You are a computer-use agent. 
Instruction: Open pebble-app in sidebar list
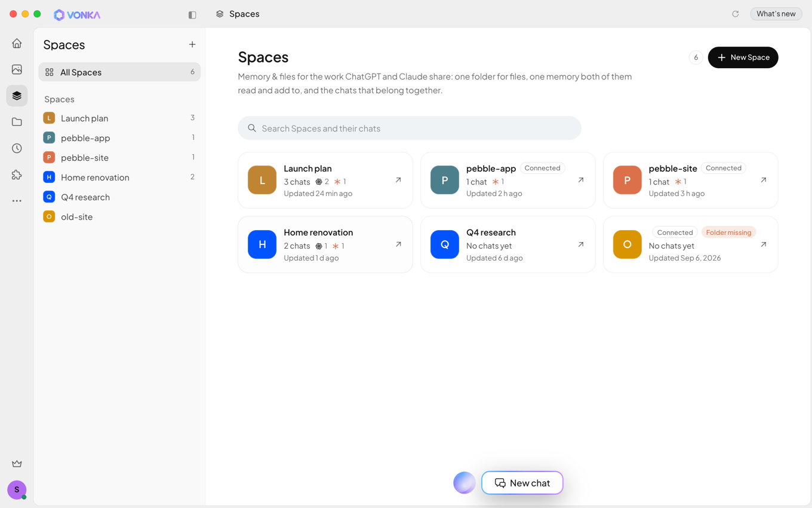point(119,137)
